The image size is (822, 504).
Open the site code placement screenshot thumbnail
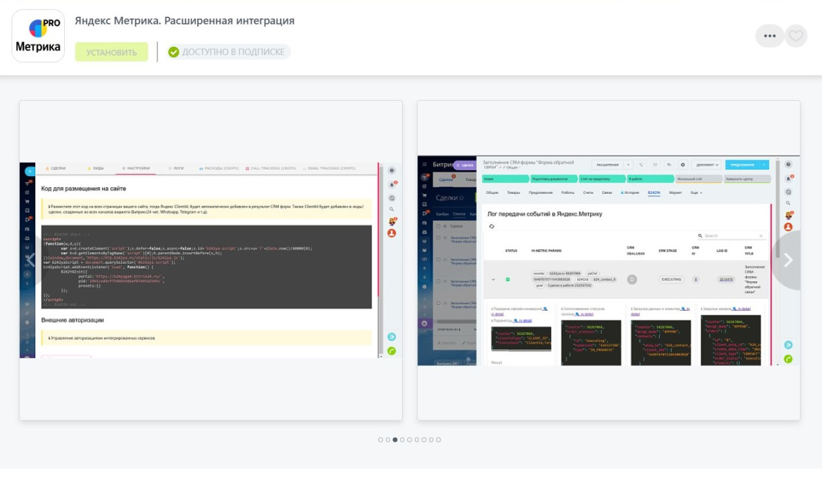(211, 260)
